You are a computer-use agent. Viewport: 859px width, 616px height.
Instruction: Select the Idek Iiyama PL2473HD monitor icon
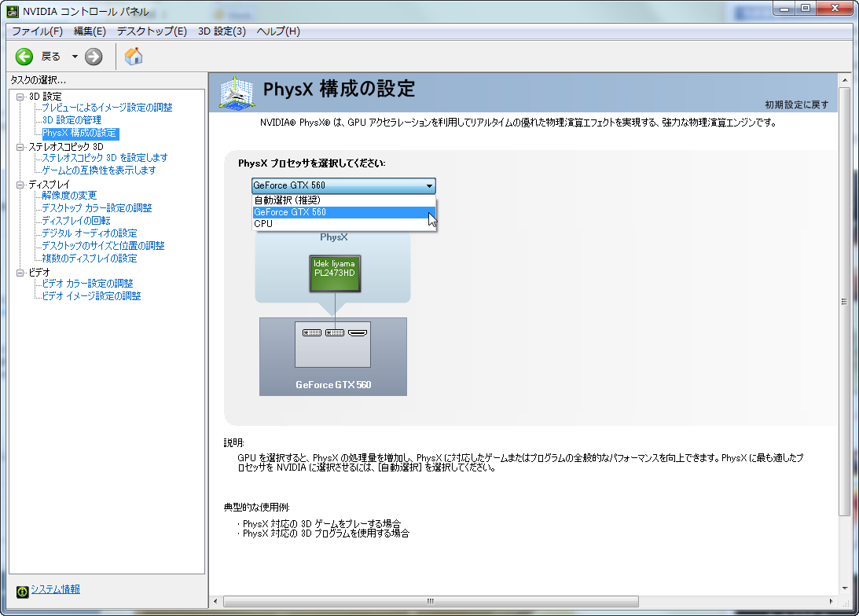pos(335,273)
